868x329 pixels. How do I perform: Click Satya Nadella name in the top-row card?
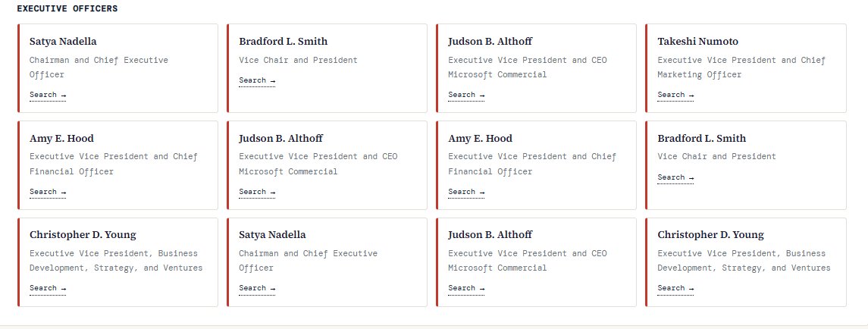63,42
